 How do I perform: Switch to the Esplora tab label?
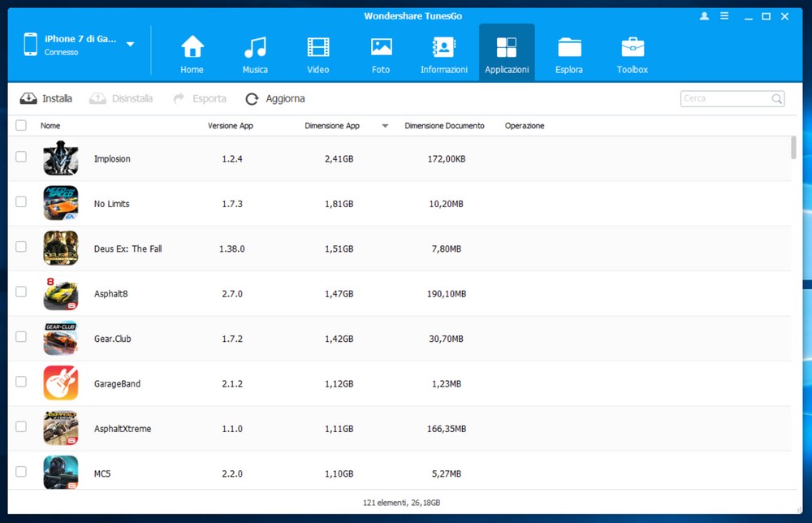[x=569, y=69]
